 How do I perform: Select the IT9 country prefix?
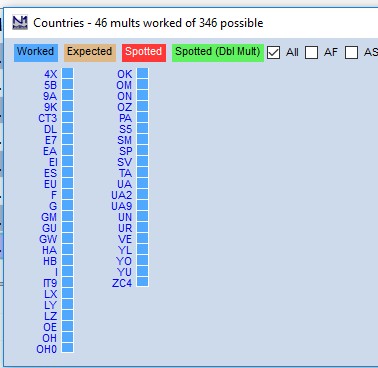(x=50, y=283)
